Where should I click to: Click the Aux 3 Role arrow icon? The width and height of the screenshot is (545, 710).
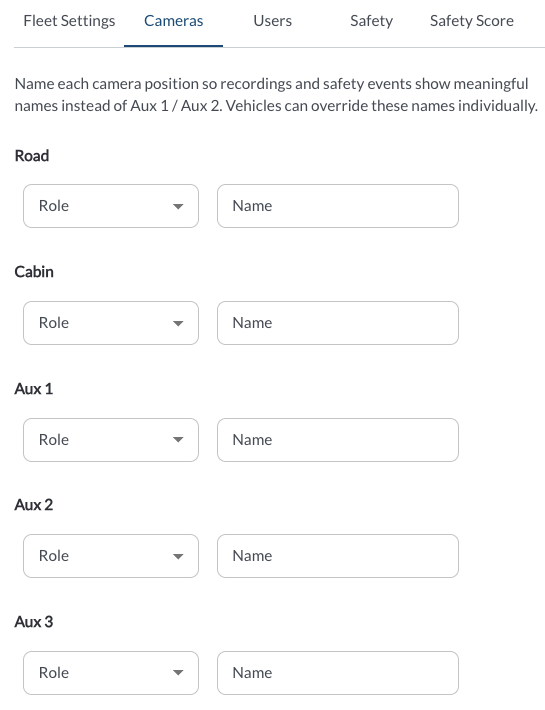(178, 673)
